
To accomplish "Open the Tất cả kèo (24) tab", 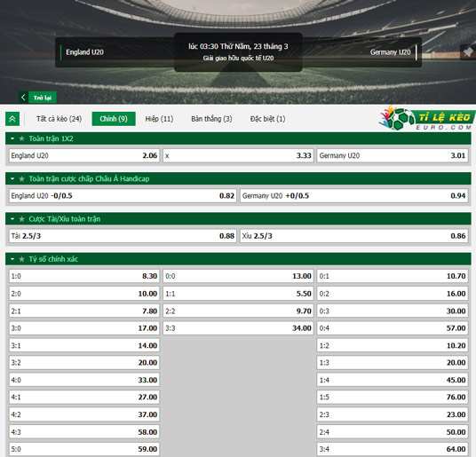I will pyautogui.click(x=59, y=119).
